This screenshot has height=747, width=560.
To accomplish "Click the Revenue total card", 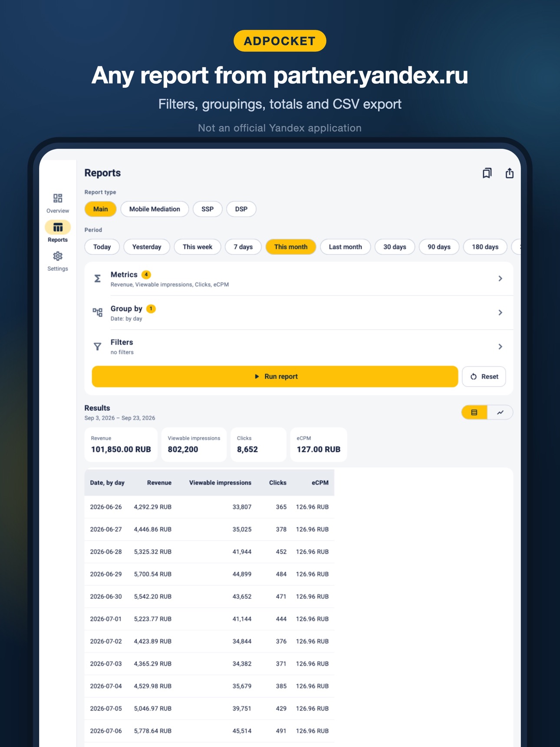I will 121,445.
